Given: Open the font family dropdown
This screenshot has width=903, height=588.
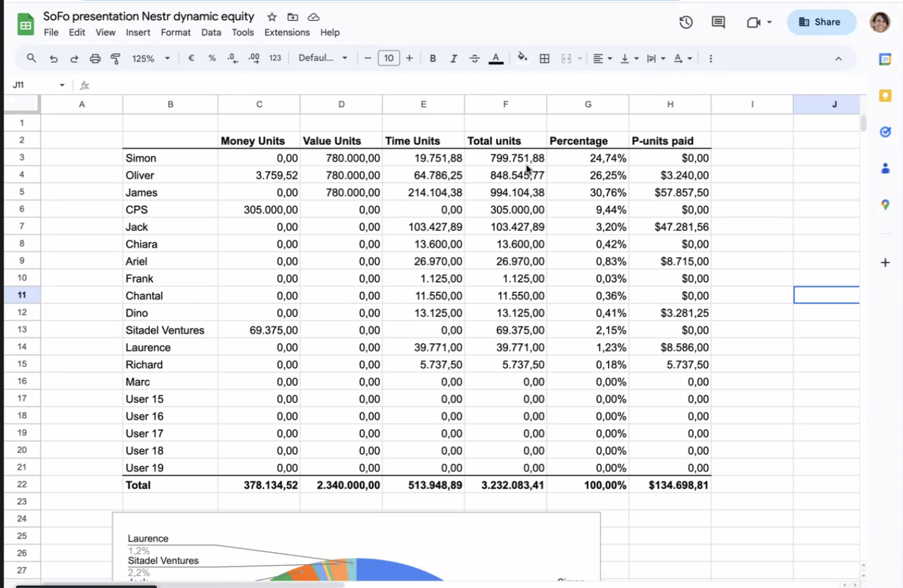Looking at the screenshot, I should tap(323, 58).
